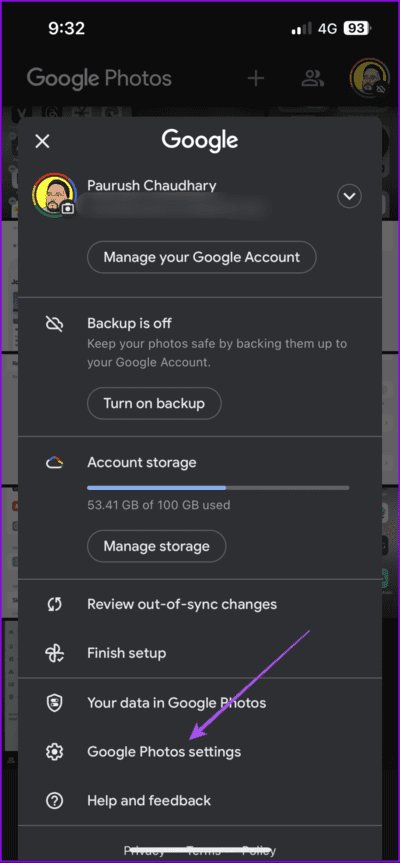Tap 53.41 GB of 100 GB used text
Image resolution: width=400 pixels, height=863 pixels.
[158, 504]
